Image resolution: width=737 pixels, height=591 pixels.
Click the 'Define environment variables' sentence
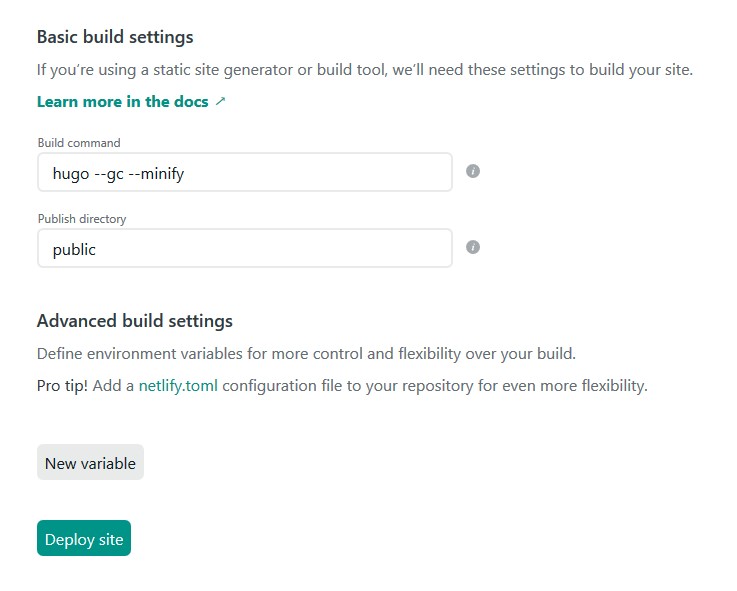point(306,354)
